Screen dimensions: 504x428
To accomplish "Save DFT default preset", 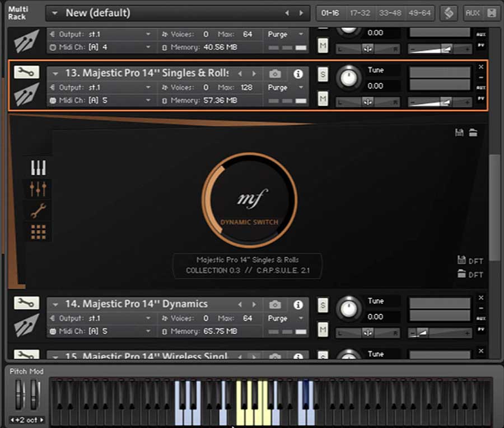I will pos(470,260).
